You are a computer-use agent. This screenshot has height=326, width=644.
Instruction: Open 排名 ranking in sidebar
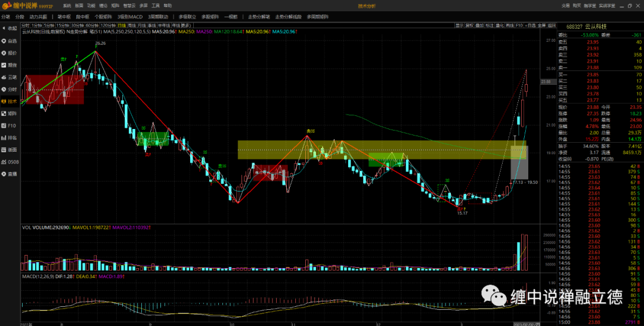point(10,138)
